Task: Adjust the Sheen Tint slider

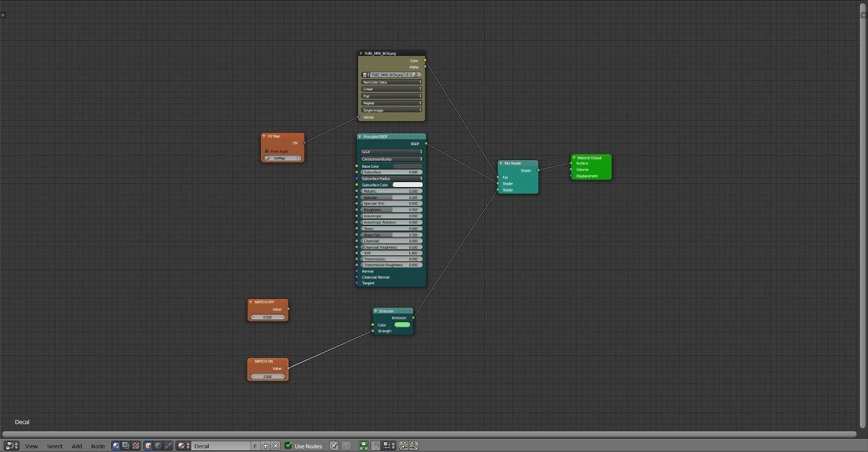Action: pos(391,235)
